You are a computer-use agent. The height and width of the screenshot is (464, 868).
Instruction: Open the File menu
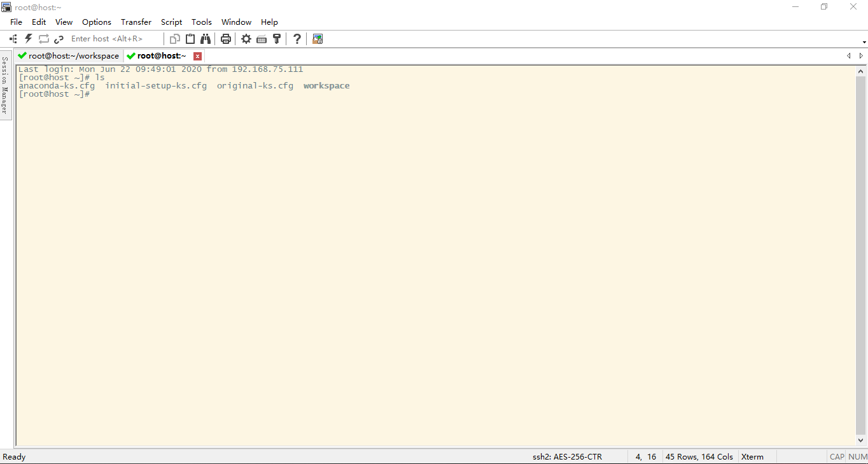click(x=16, y=22)
